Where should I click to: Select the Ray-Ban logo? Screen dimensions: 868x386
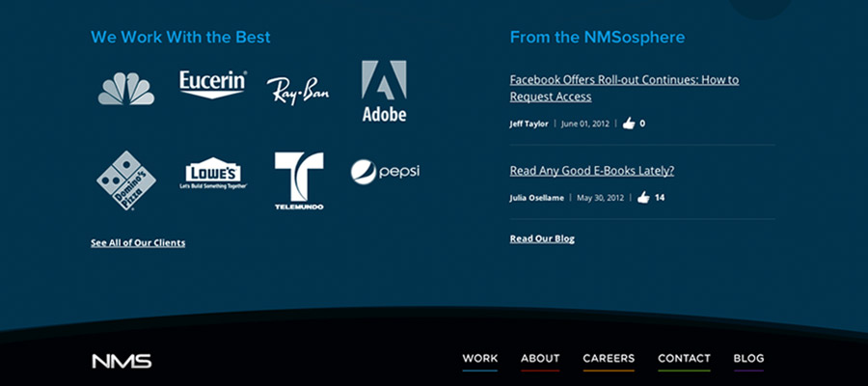coord(298,91)
